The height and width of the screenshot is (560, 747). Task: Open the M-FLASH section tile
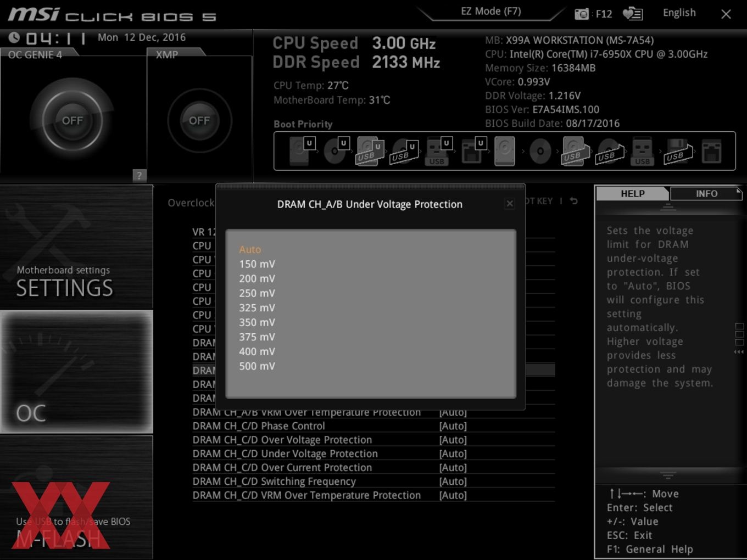point(76,497)
